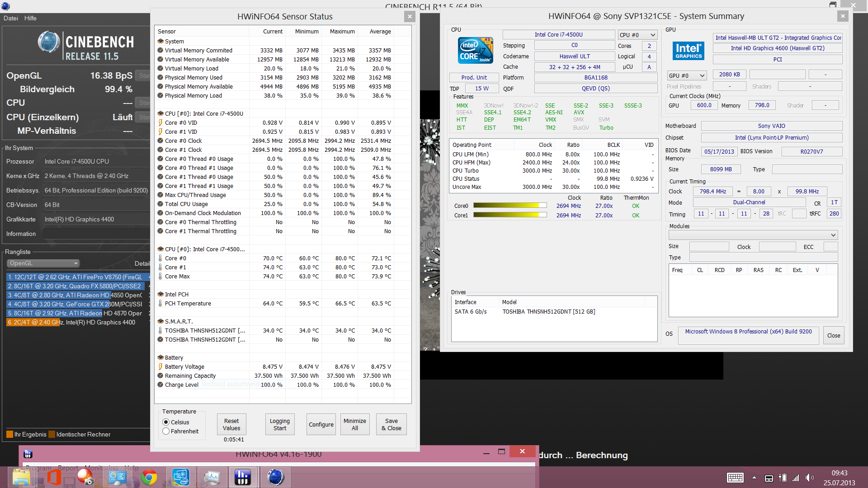The width and height of the screenshot is (868, 488).
Task: Select Fahrenheit temperature unit
Action: coord(166,431)
